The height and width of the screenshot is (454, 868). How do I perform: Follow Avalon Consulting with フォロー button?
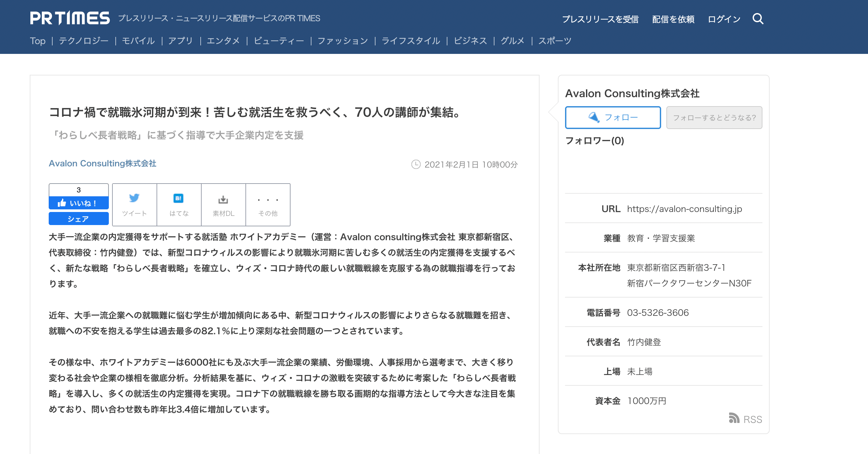point(612,118)
